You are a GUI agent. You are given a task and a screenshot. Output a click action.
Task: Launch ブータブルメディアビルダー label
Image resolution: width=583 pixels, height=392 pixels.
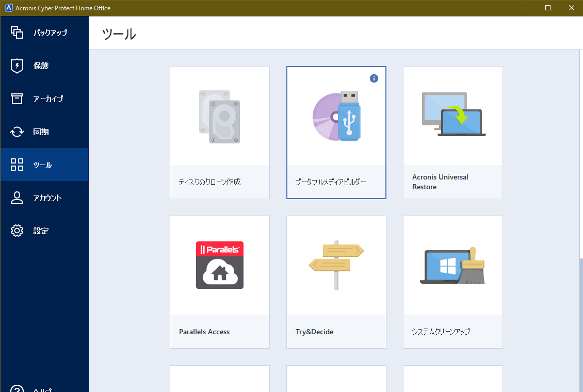coord(331,182)
